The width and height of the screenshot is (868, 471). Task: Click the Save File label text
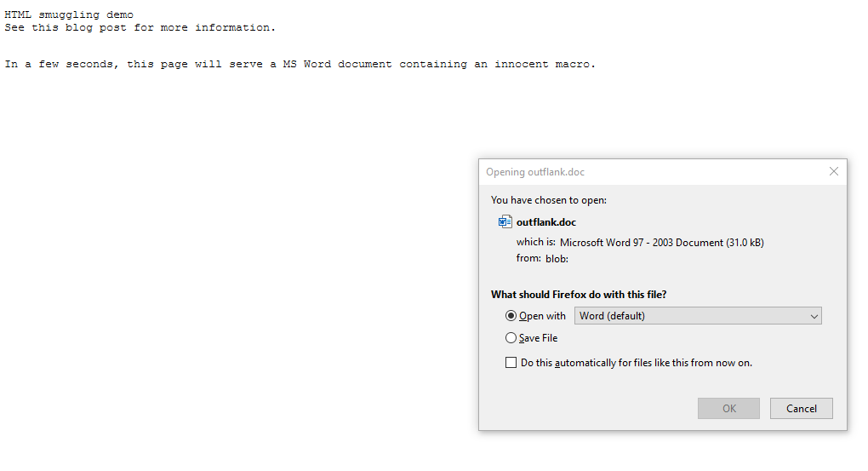point(539,338)
